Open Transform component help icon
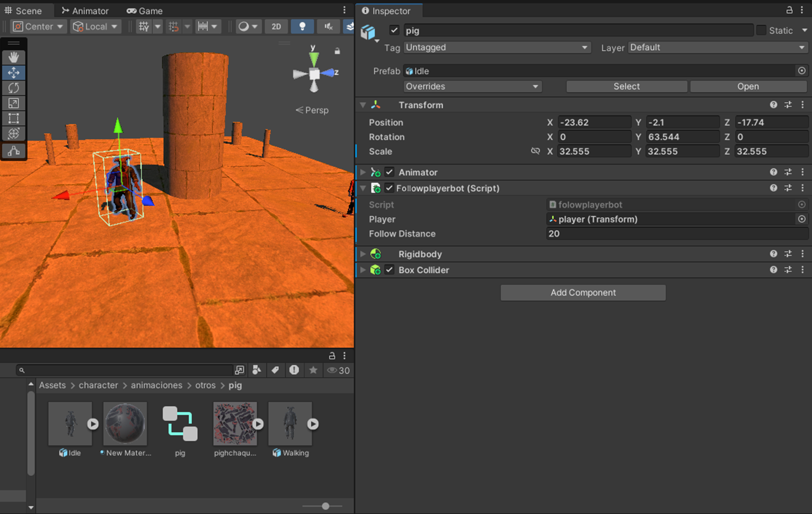The height and width of the screenshot is (514, 812). (773, 105)
